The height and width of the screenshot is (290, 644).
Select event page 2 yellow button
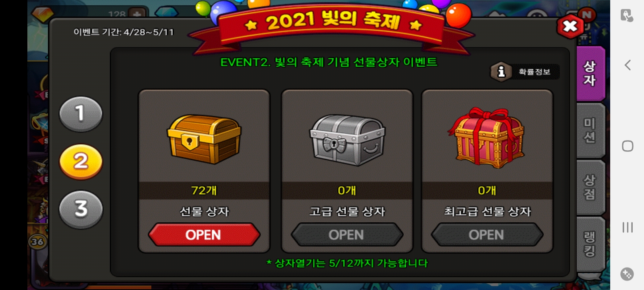click(x=81, y=162)
